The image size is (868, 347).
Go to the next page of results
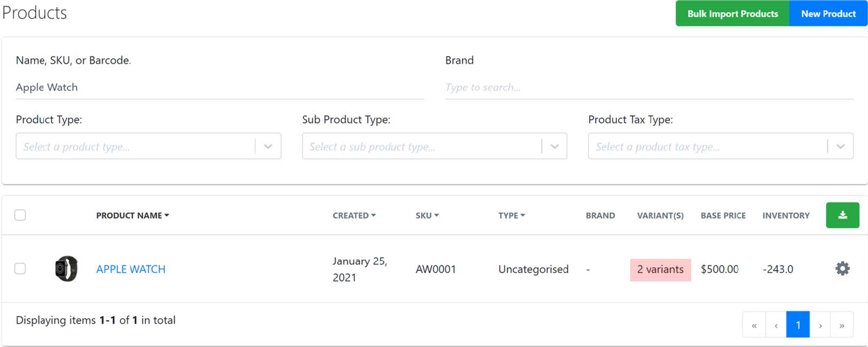point(820,325)
